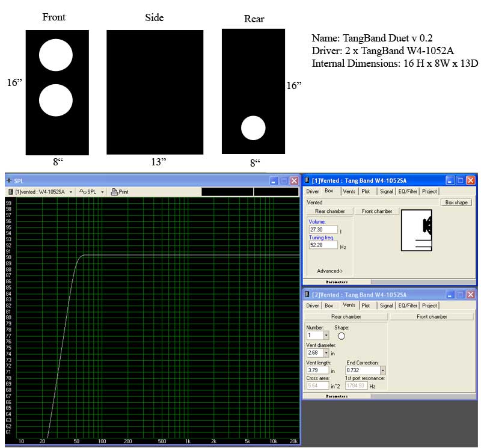Click the SPL window title icon
Viewport: 481px width, 448px height.
click(x=9, y=180)
